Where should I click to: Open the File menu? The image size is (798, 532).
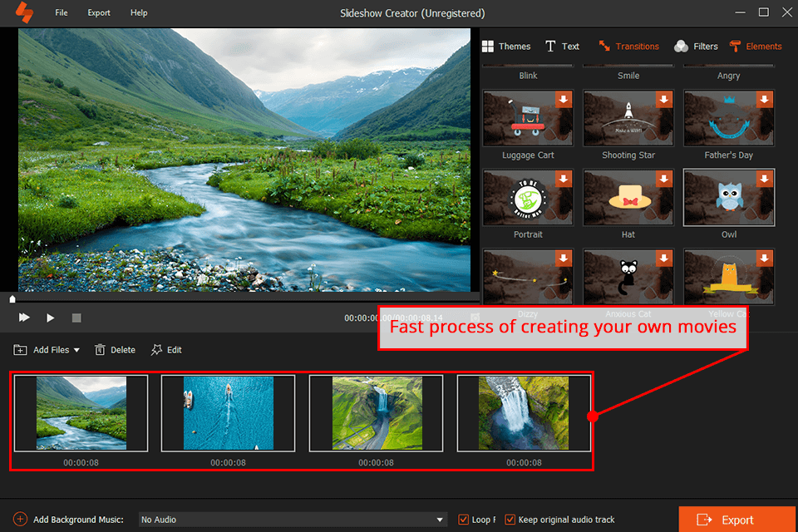(x=61, y=12)
